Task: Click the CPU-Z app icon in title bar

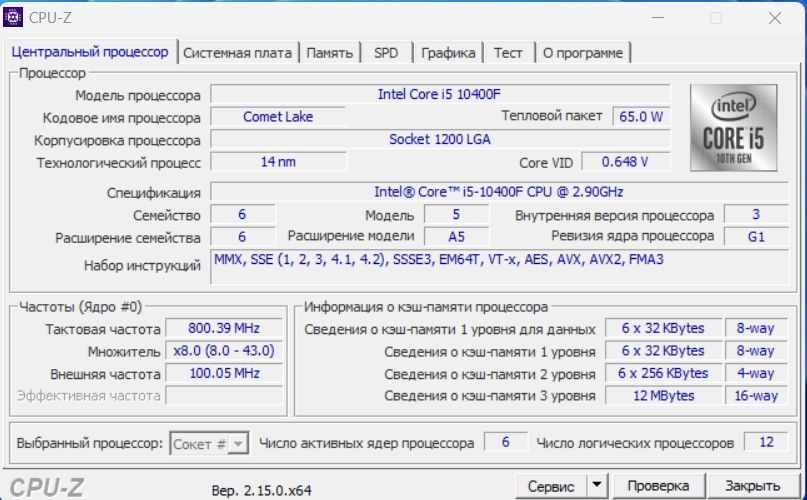Action: (x=13, y=17)
